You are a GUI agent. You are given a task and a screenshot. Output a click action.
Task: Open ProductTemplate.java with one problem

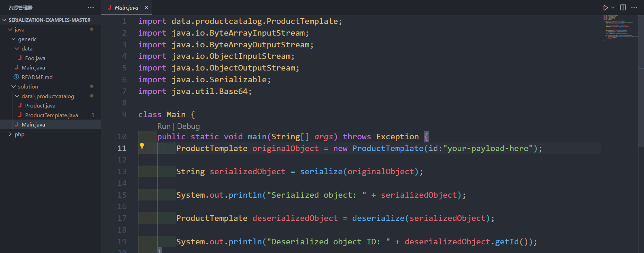[x=51, y=115]
